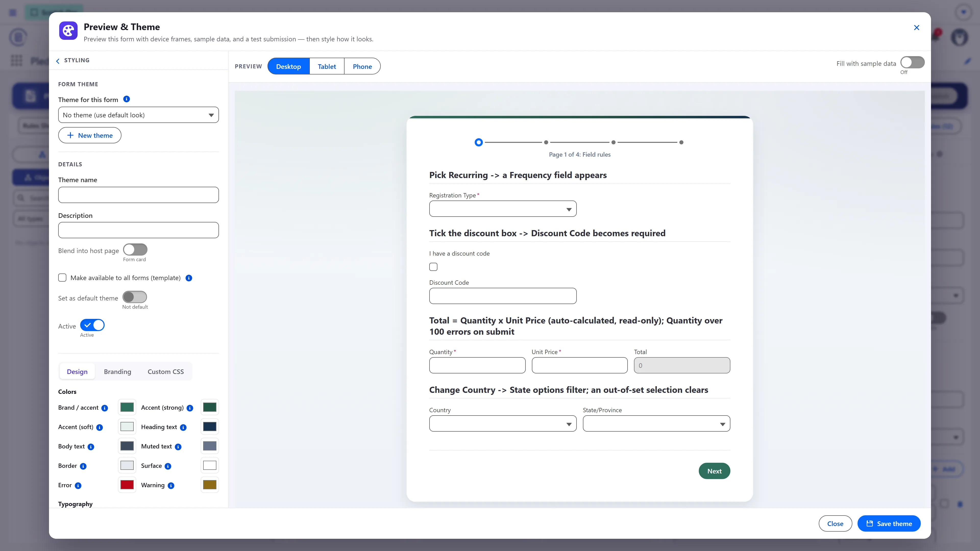Open the Heading text color swatch
The image size is (980, 551).
pos(210,427)
